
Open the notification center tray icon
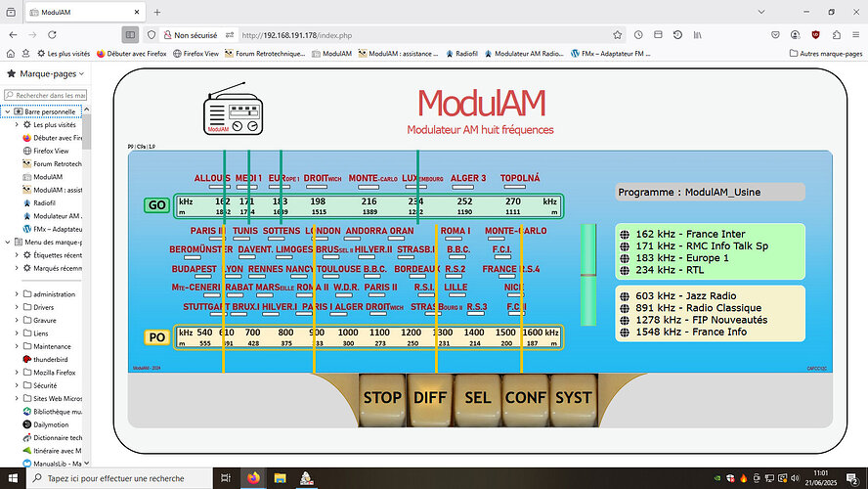[x=852, y=478]
